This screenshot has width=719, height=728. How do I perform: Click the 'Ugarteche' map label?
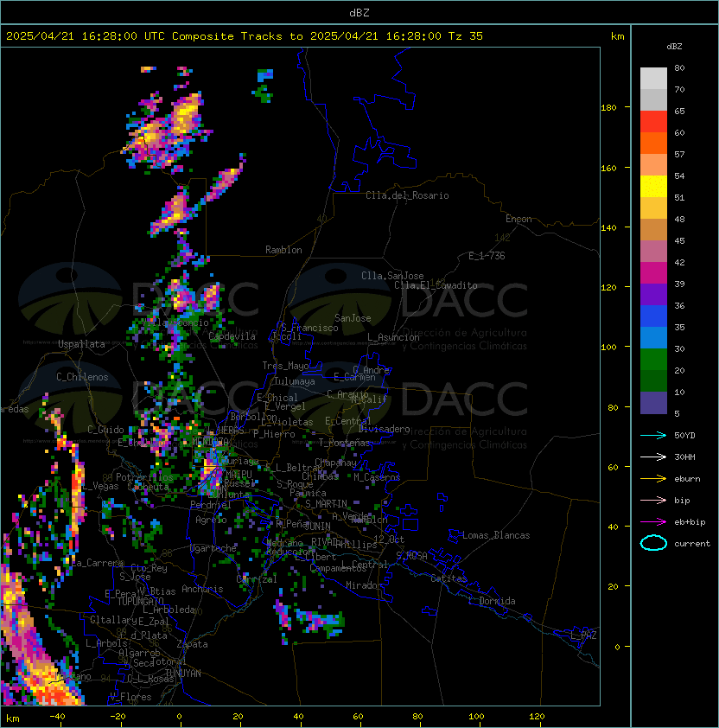tap(213, 548)
